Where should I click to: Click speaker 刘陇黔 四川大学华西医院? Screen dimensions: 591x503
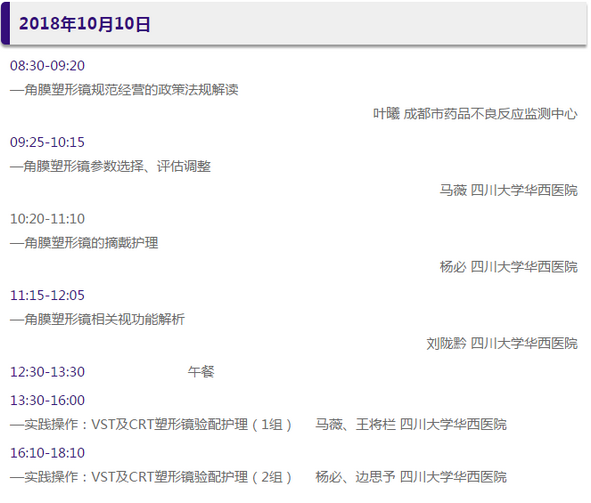pyautogui.click(x=502, y=343)
